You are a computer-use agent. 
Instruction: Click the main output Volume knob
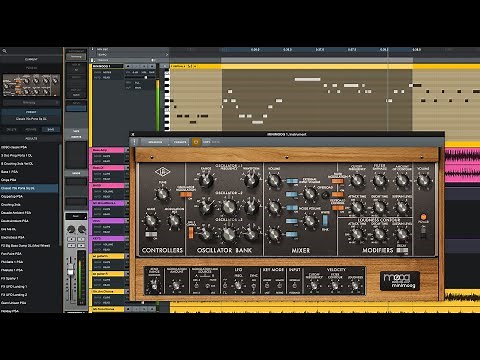pos(424,180)
